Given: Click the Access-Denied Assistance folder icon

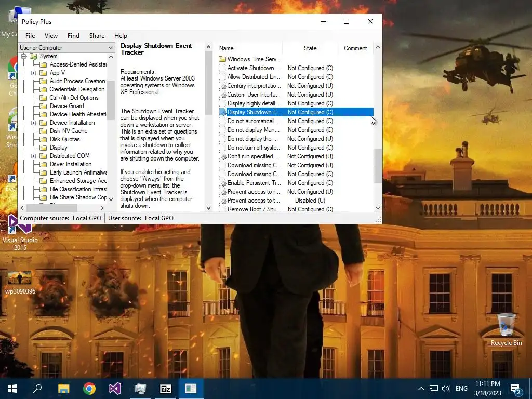Looking at the screenshot, I should [x=43, y=64].
